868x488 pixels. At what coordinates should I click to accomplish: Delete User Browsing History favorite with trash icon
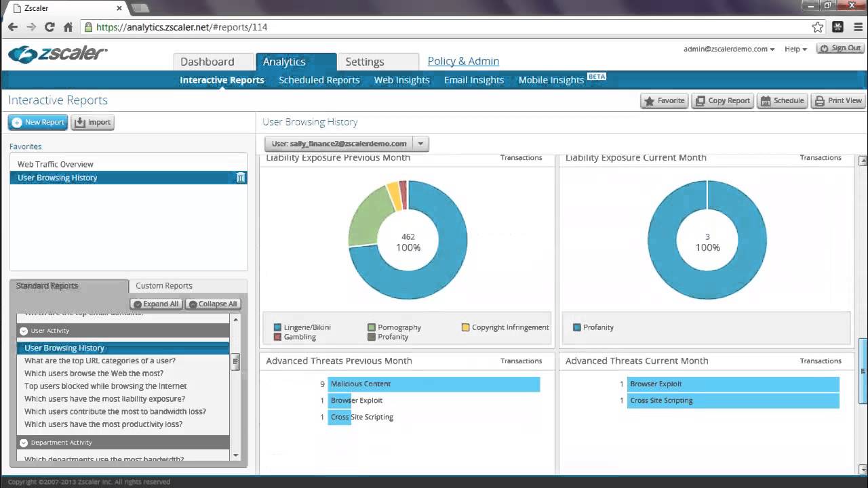pyautogui.click(x=240, y=178)
